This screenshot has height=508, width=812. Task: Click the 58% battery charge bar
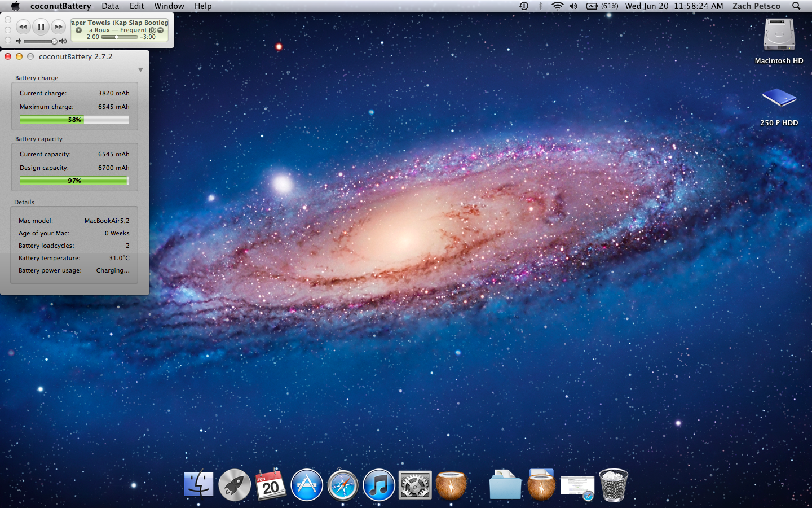pos(74,120)
